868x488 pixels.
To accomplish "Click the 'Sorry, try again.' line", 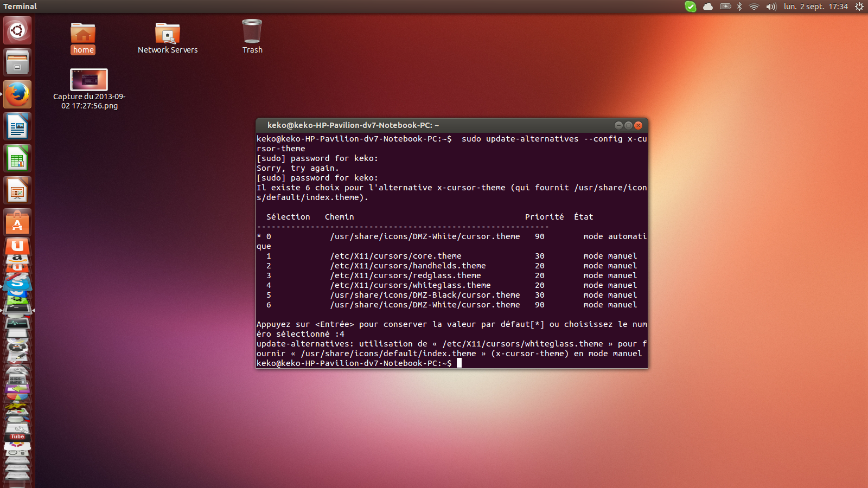I will [x=298, y=168].
